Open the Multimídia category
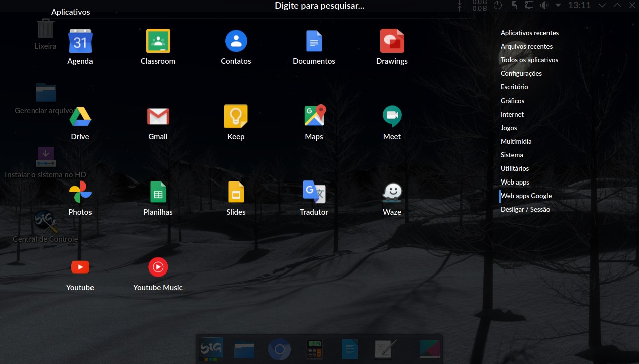The height and width of the screenshot is (364, 639). coord(516,141)
